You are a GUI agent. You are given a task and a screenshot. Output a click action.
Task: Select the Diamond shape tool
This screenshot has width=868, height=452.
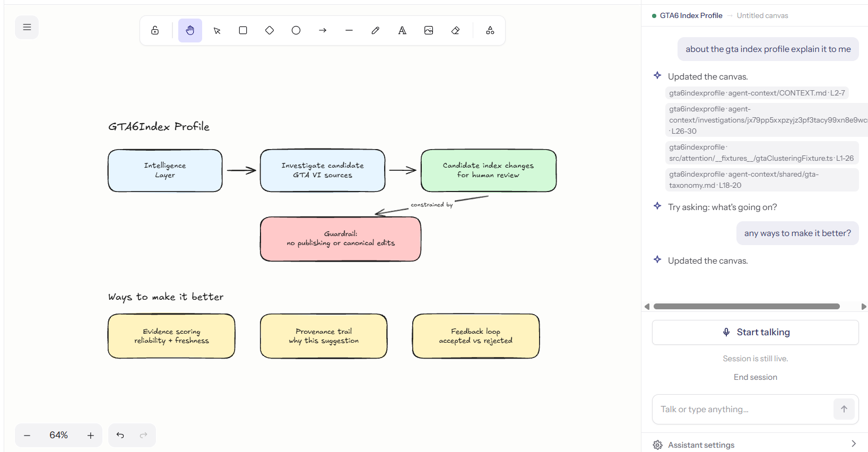click(x=270, y=30)
